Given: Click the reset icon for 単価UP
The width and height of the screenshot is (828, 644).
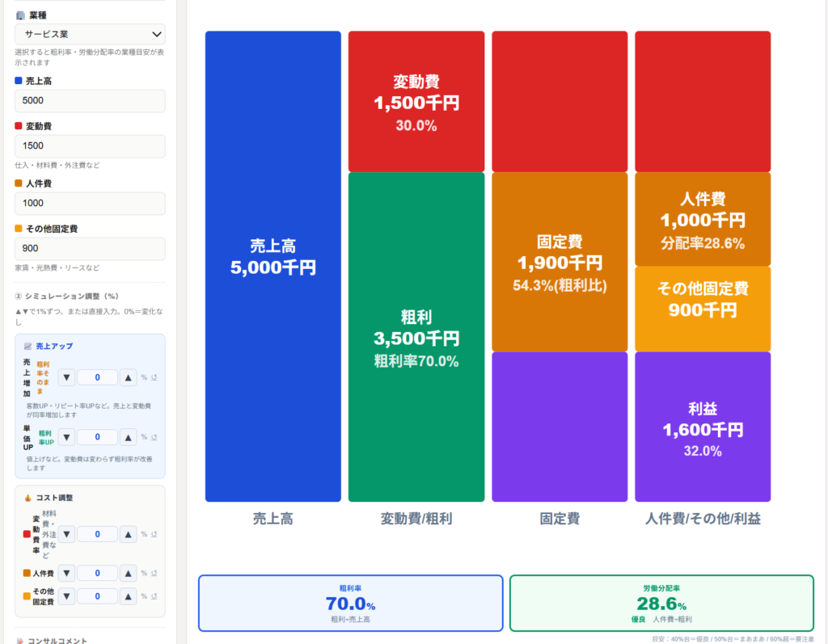Looking at the screenshot, I should coord(154,437).
